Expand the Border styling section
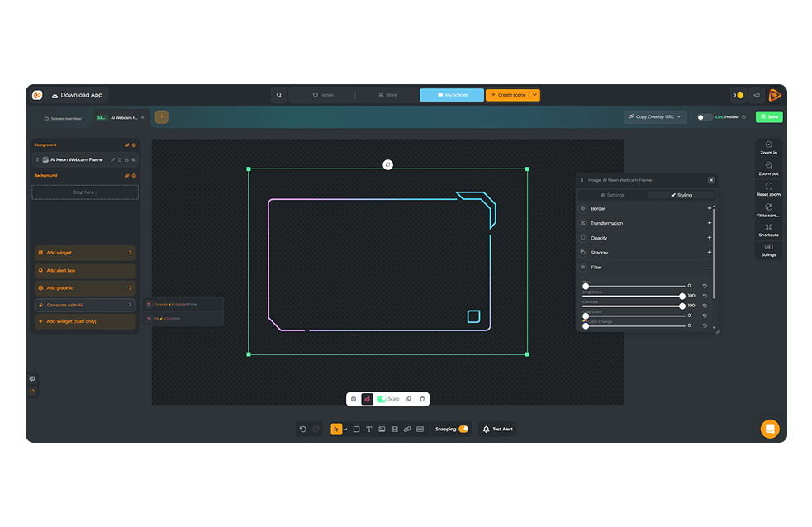The image size is (812, 527). click(709, 208)
